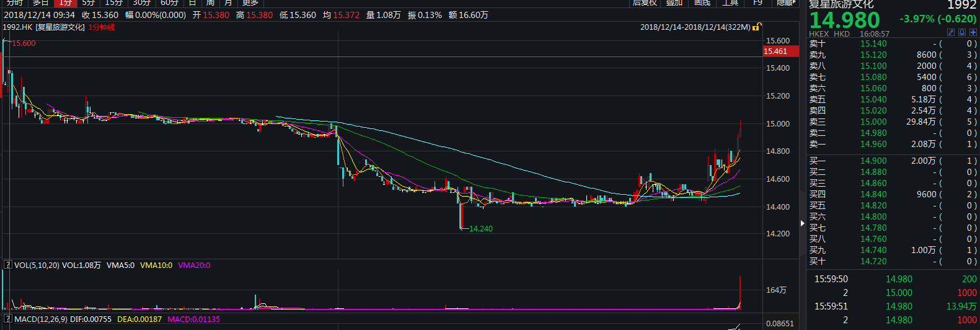Switch to the 多日 chart tab
Screen dimensions: 980x330
point(40,3)
